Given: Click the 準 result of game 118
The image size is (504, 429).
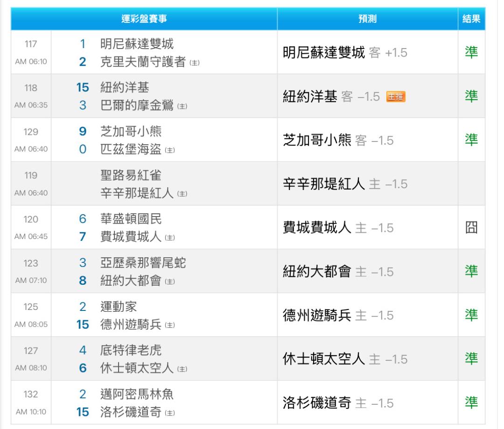Looking at the screenshot, I should (471, 96).
